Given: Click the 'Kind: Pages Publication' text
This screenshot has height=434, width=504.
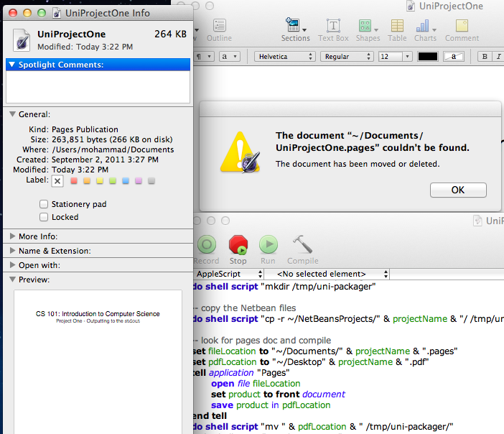Looking at the screenshot, I should [73, 129].
